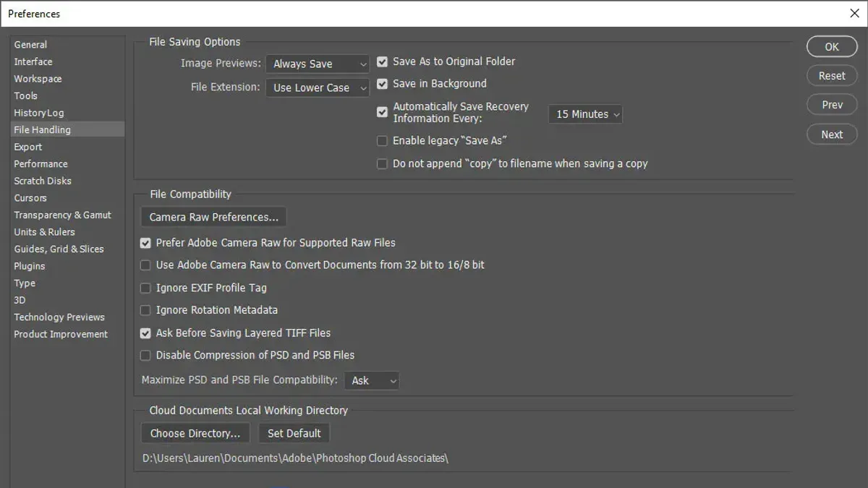Check Do not append "copy" to filename
Image resolution: width=868 pixels, height=488 pixels.
coord(382,164)
